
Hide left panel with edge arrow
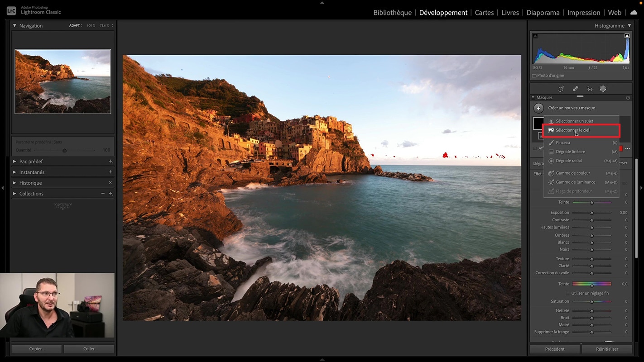click(2, 188)
